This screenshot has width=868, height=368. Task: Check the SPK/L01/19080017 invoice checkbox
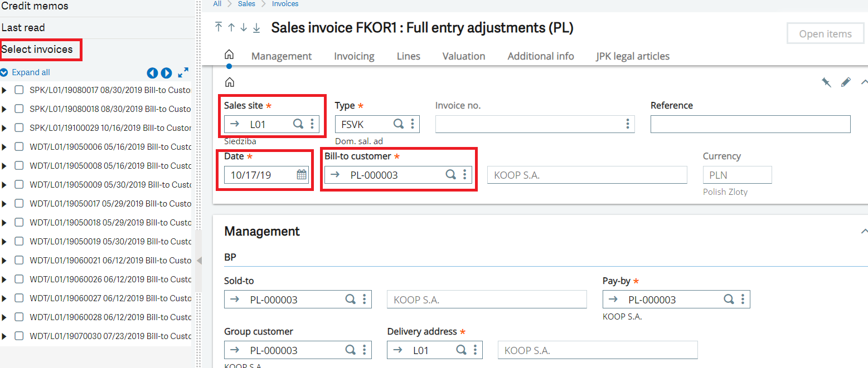[x=19, y=90]
